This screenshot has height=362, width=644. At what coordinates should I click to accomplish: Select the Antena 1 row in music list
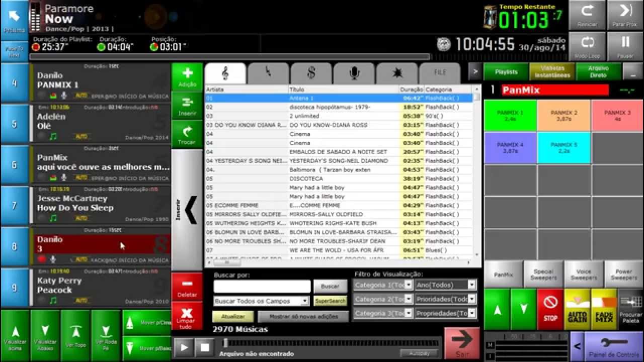point(339,98)
